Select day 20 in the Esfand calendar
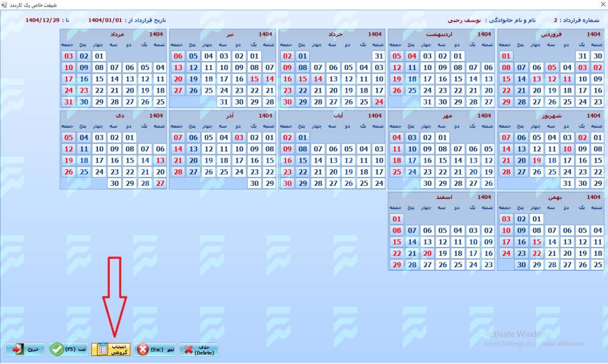 click(427, 253)
